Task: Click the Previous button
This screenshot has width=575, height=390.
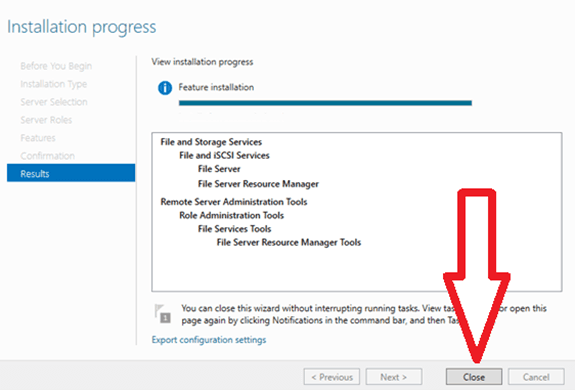Action: (x=332, y=377)
